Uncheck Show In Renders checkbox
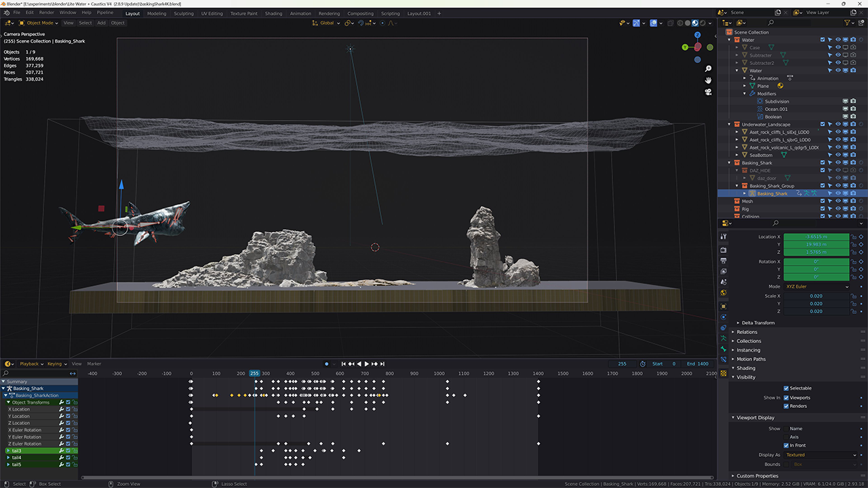The image size is (868, 488). click(787, 406)
